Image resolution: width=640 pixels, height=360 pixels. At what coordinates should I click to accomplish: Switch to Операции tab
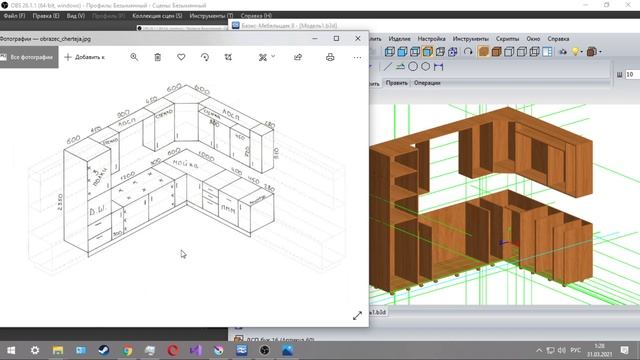pos(427,83)
